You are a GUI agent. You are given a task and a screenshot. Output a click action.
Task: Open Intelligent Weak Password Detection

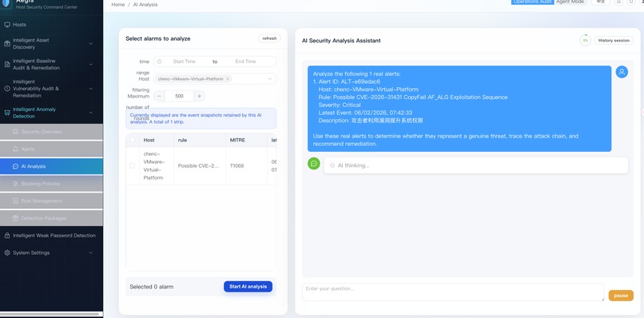pos(51,236)
